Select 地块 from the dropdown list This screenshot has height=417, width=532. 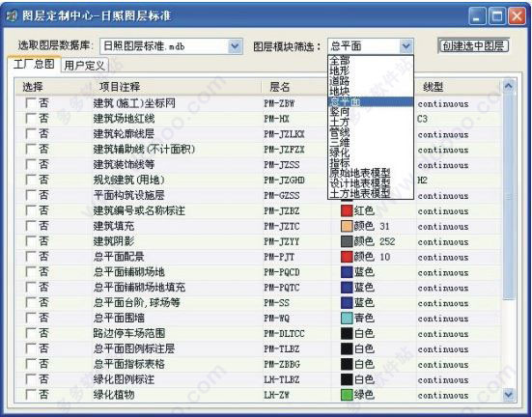[371, 92]
